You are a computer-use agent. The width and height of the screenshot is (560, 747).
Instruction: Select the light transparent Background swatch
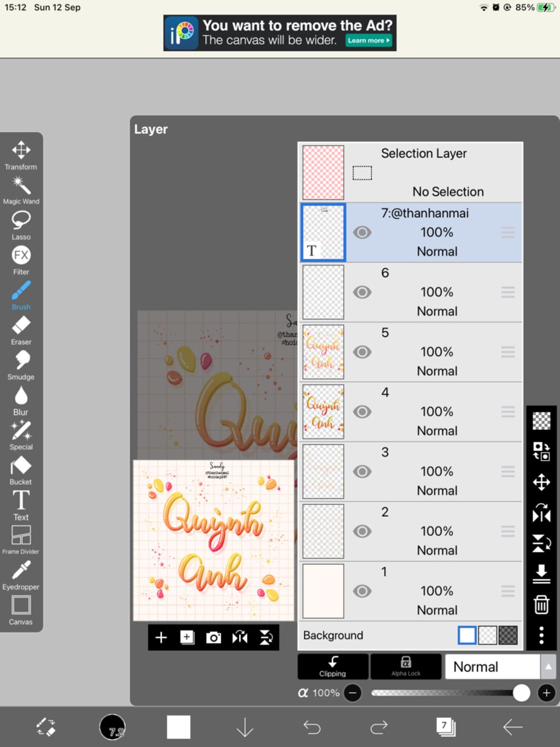tap(487, 635)
